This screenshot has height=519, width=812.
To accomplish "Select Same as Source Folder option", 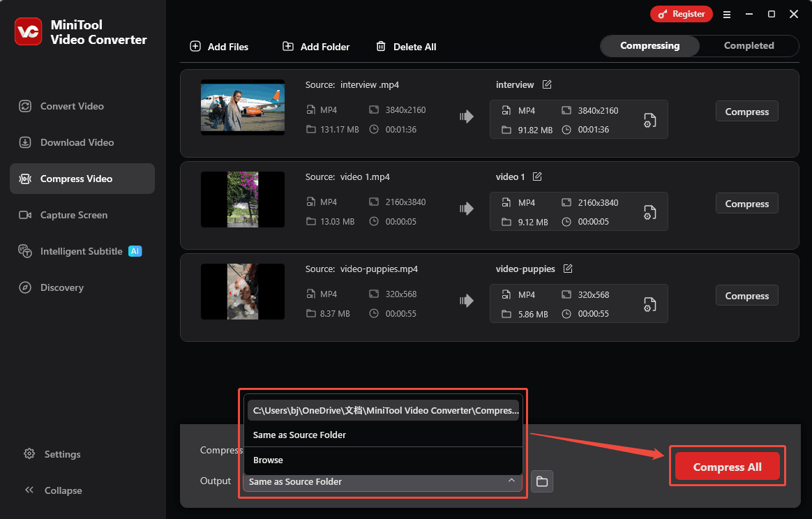I will point(299,435).
